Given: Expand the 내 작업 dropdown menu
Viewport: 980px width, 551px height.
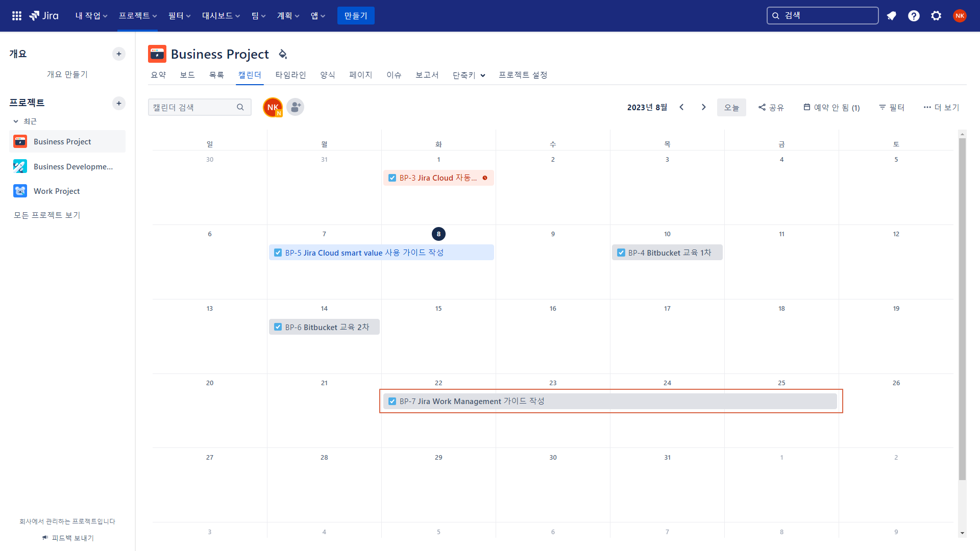Looking at the screenshot, I should point(91,16).
